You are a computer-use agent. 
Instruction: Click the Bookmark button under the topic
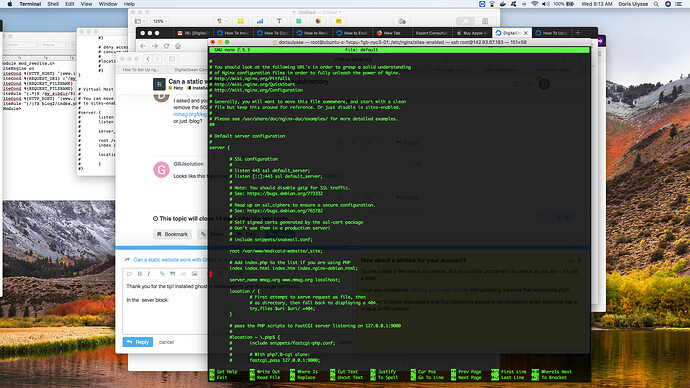tap(172, 234)
